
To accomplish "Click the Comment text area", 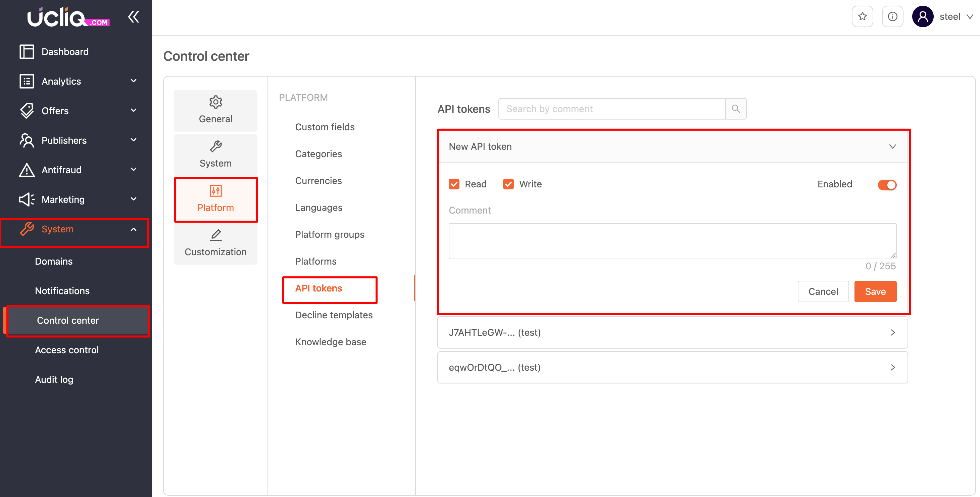I will point(672,241).
